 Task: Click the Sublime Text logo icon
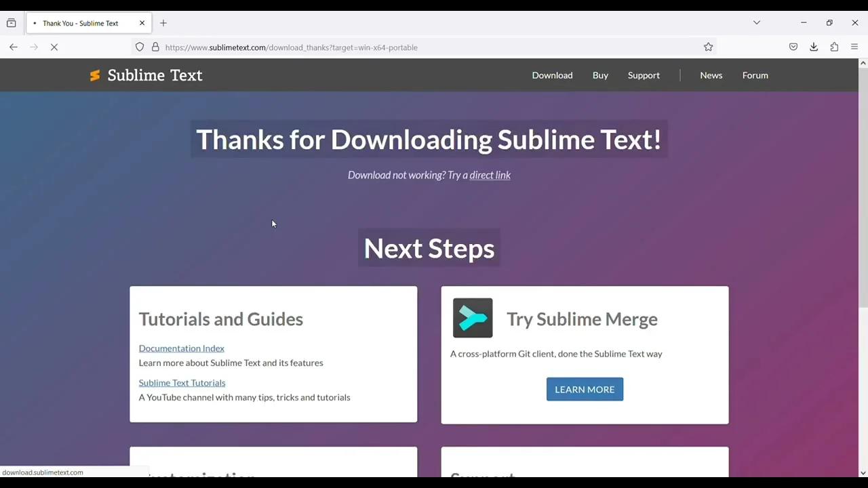point(94,75)
